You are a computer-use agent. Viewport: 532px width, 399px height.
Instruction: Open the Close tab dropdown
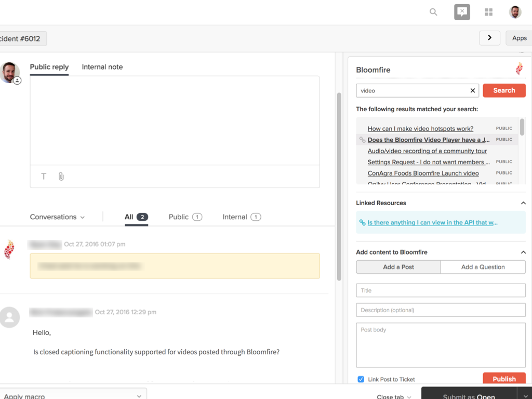pyautogui.click(x=394, y=396)
